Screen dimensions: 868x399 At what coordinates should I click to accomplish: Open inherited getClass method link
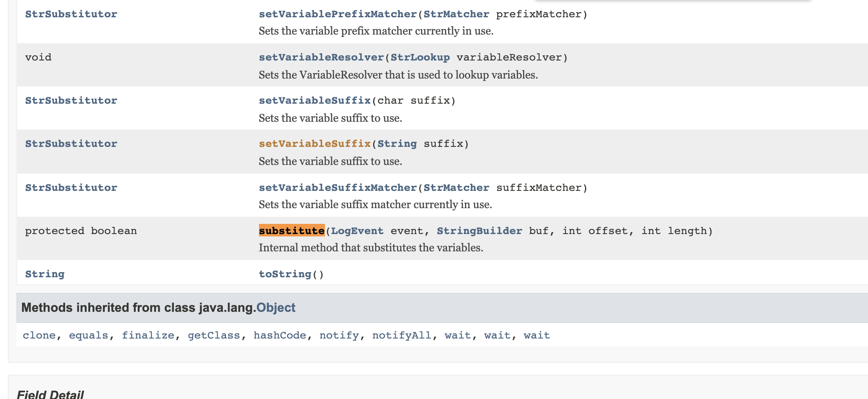click(214, 335)
